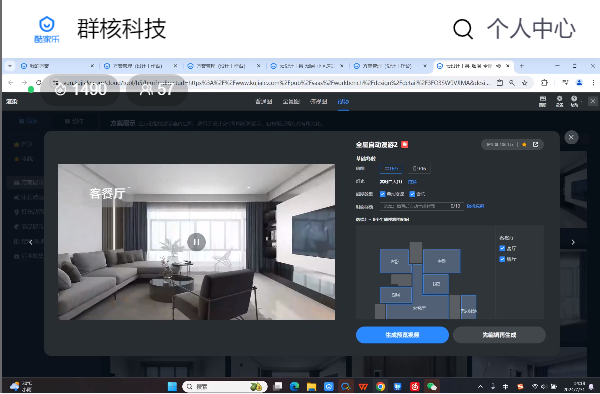Open the browser tab search dropdown arrow
The image size is (600, 394).
[10, 66]
